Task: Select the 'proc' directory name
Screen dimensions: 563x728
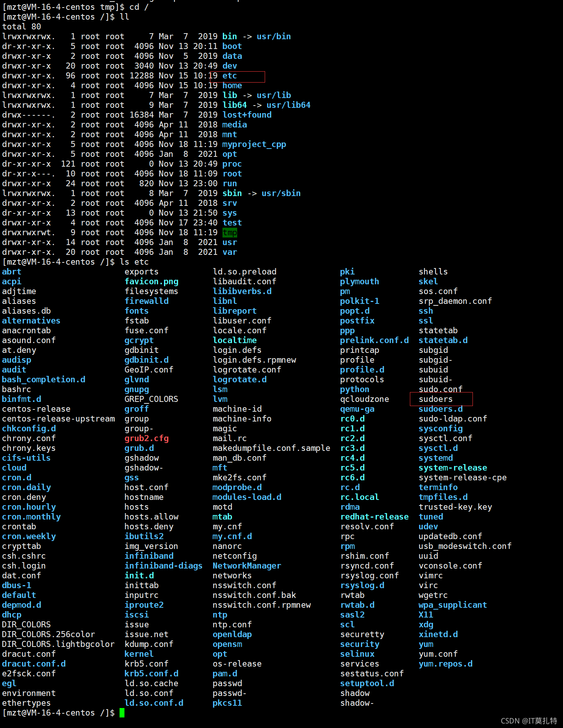Action: (232, 164)
